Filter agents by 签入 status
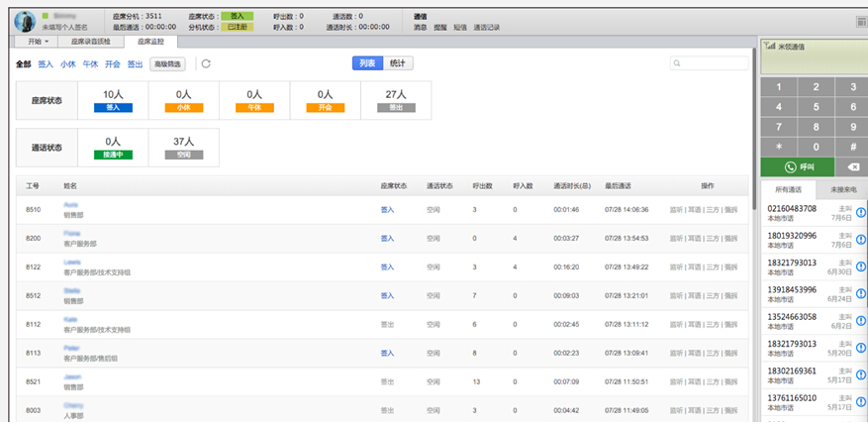The width and height of the screenshot is (868, 426). coord(46,64)
